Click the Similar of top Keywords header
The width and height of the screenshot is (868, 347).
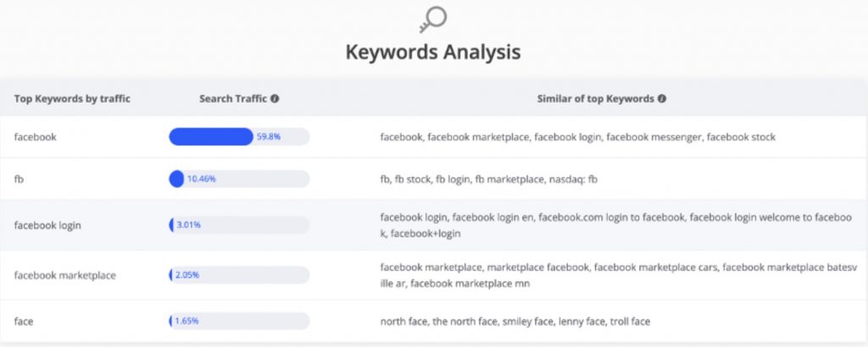(596, 98)
